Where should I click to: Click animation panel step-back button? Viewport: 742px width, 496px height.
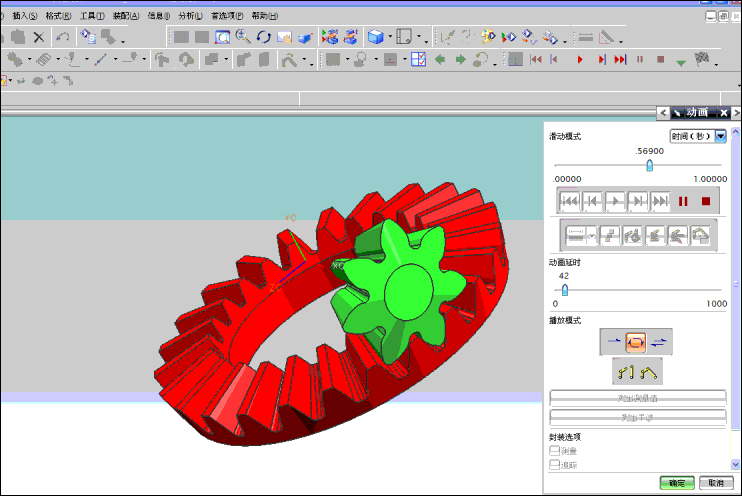point(592,201)
